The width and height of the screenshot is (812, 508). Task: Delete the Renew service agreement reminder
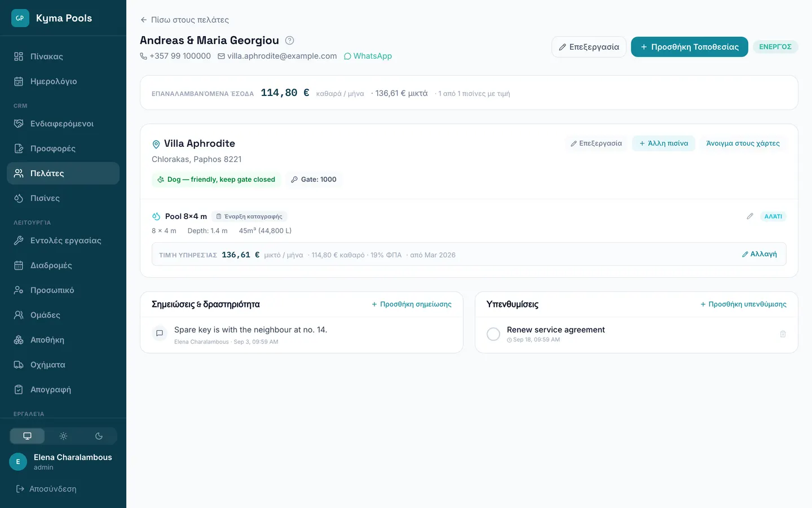point(783,334)
